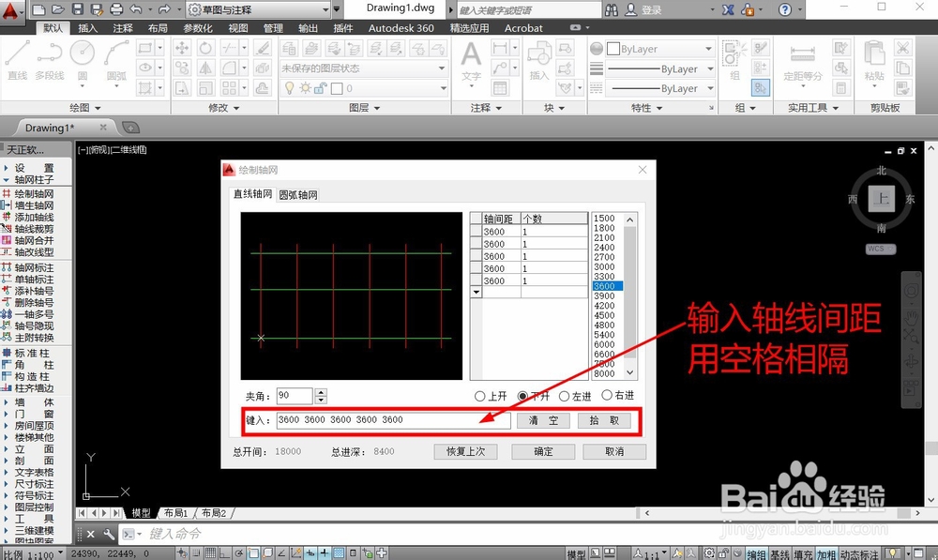Switch to the 直线轴网 tab
Image resolution: width=938 pixels, height=560 pixels.
(252, 194)
